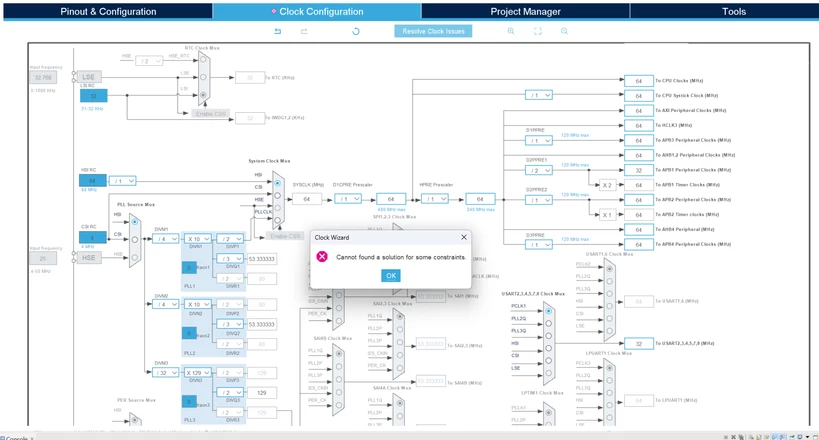Zoom out with the magnifier minus icon
Viewport: 819px width, 440px height.
click(x=564, y=31)
